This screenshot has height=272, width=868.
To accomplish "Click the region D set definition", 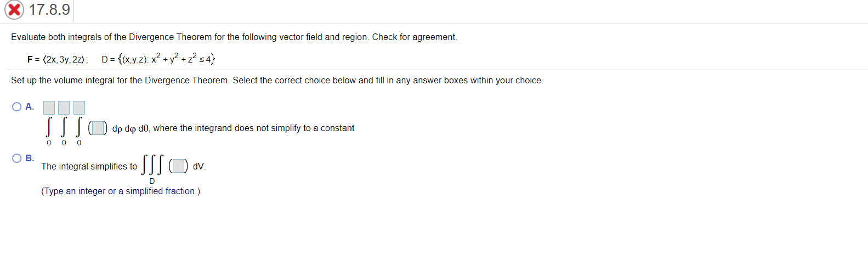I will [x=158, y=58].
